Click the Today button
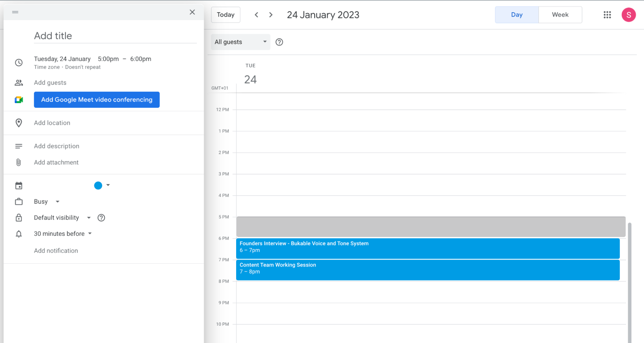 click(x=226, y=15)
